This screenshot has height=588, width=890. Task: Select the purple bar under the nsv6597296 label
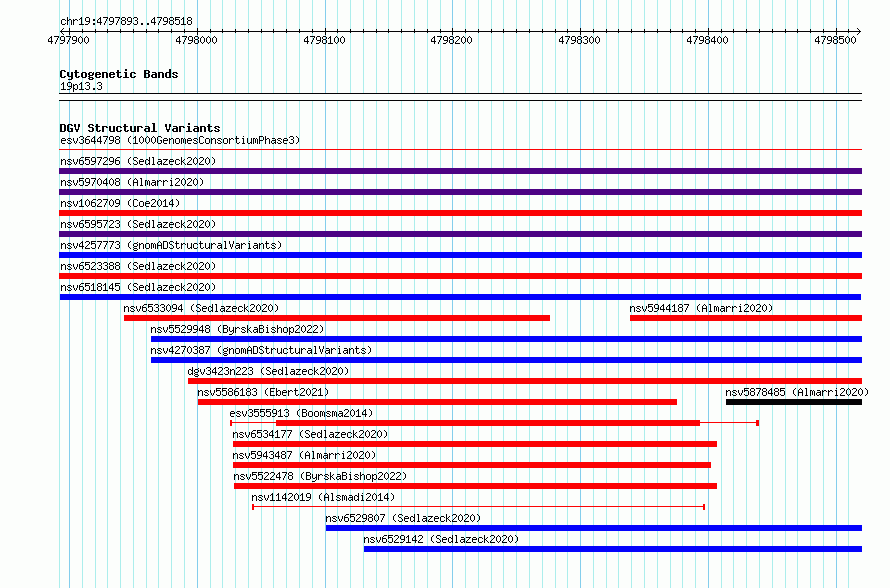point(460,171)
